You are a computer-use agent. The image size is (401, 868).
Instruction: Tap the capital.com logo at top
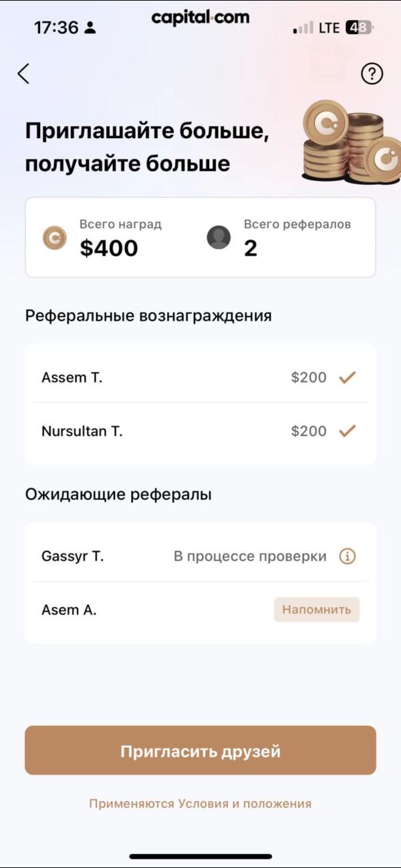click(x=200, y=18)
